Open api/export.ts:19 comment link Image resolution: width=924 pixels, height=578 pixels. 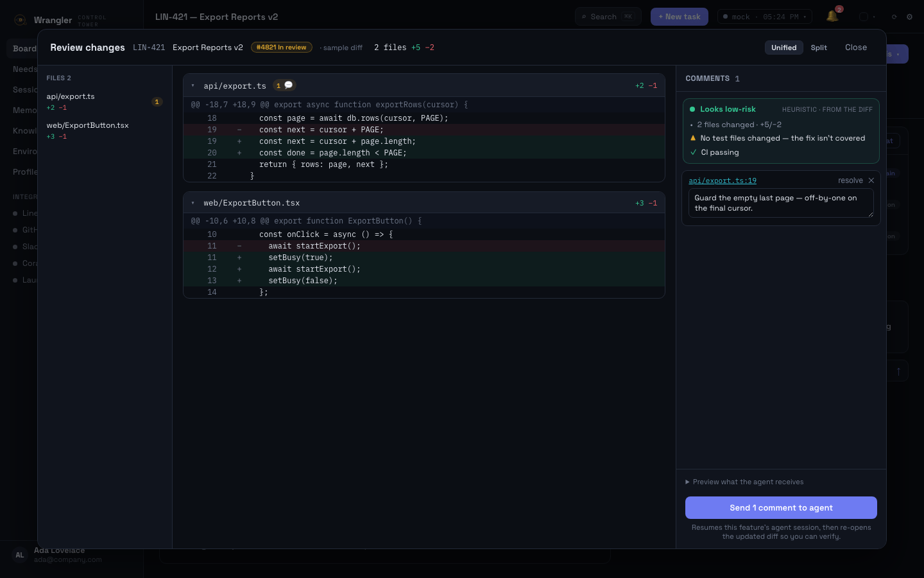[x=723, y=180]
